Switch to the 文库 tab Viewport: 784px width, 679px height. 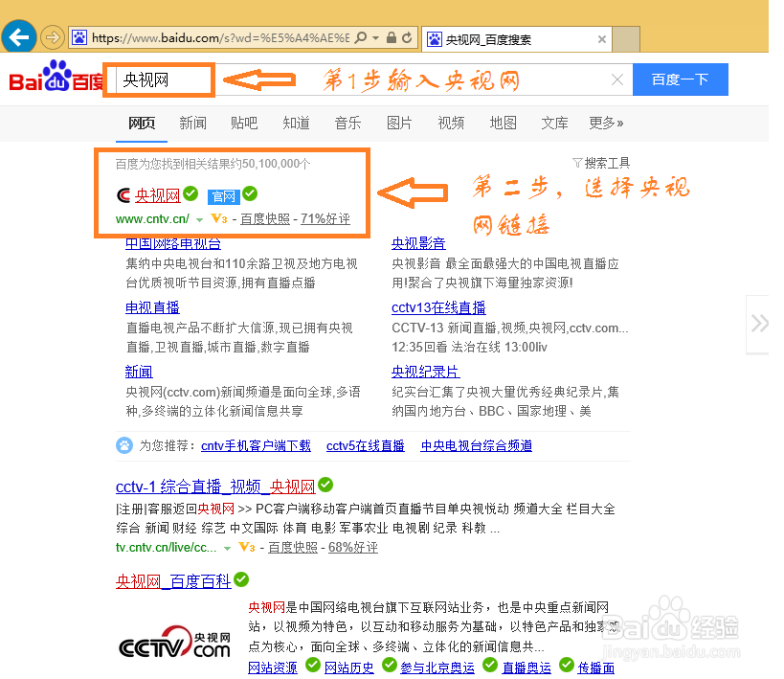554,124
